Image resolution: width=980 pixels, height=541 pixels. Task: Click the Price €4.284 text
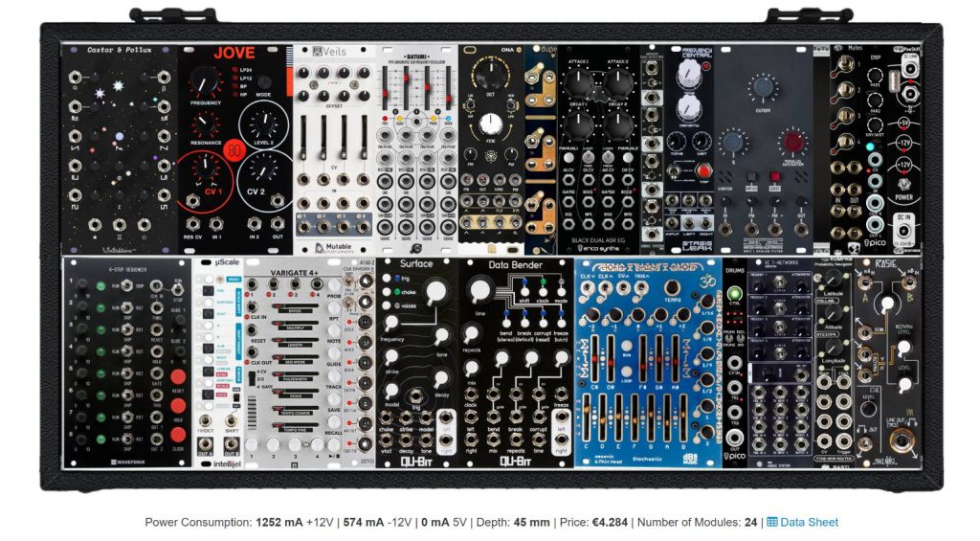593,522
